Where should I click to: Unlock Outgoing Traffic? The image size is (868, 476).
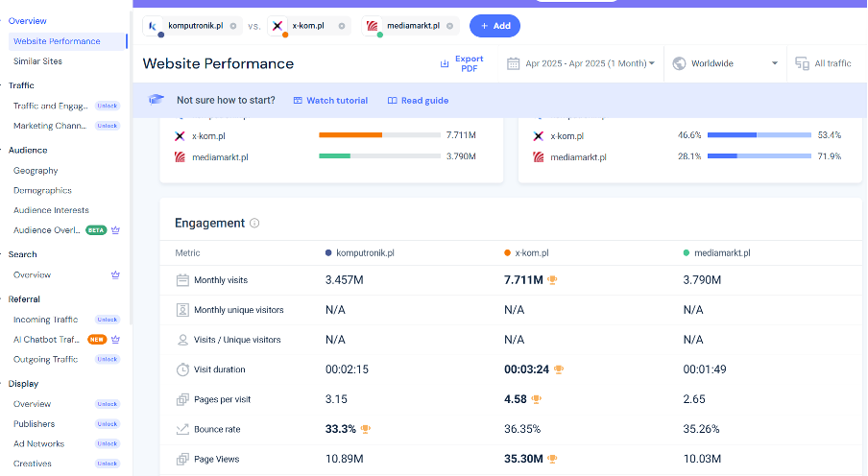click(x=108, y=359)
